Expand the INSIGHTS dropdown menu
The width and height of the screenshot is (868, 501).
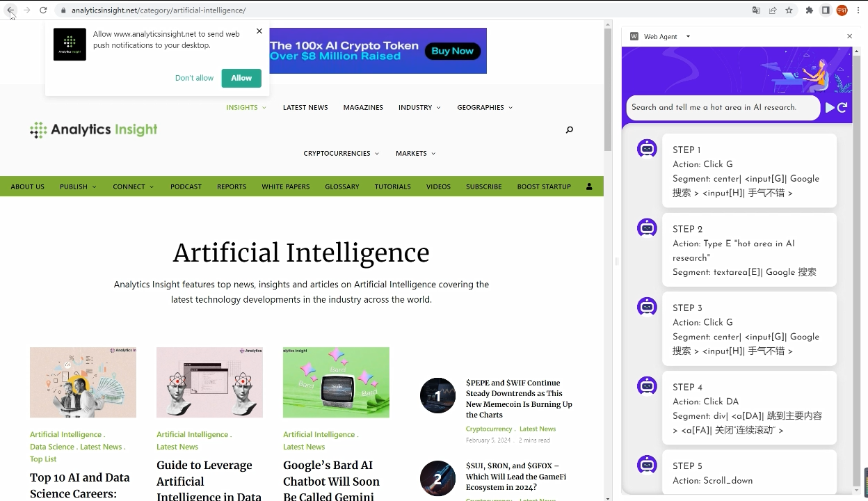[246, 107]
